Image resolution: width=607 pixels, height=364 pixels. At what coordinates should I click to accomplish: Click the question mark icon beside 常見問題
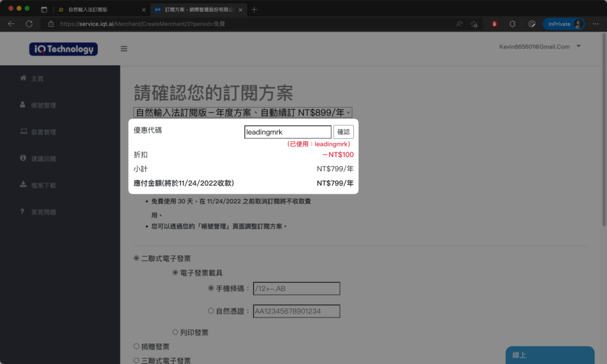(22, 212)
